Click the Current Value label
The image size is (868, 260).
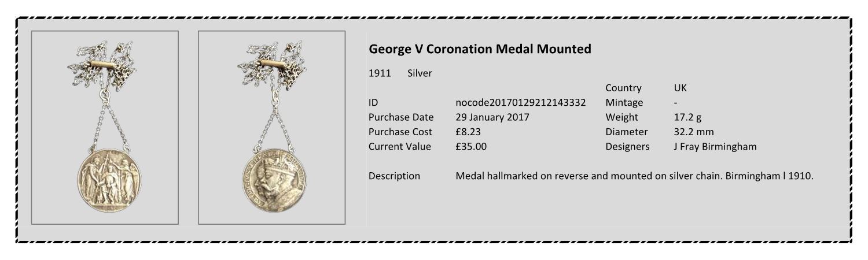coord(400,146)
